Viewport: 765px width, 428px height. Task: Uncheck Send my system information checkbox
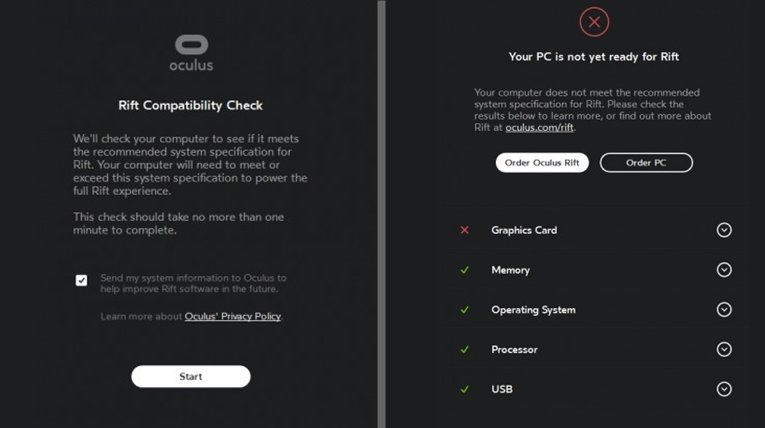pos(81,280)
